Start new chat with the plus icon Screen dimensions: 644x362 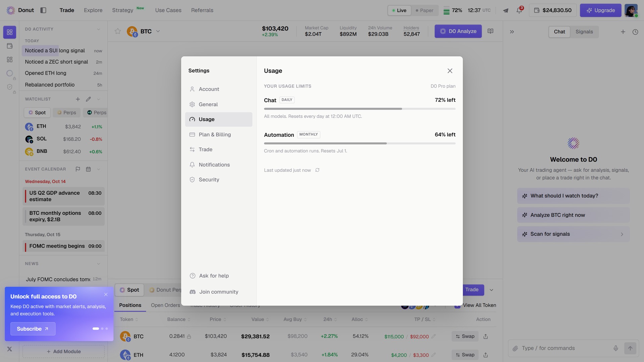[623, 32]
